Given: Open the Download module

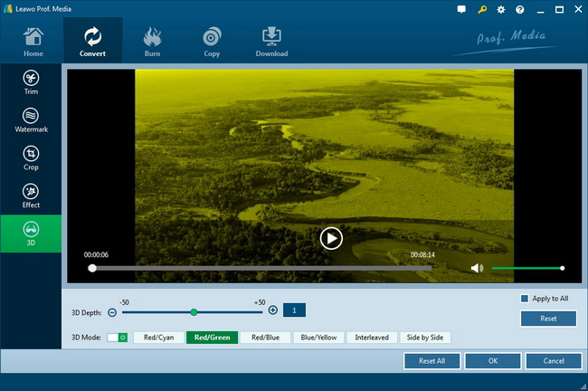Looking at the screenshot, I should [271, 42].
